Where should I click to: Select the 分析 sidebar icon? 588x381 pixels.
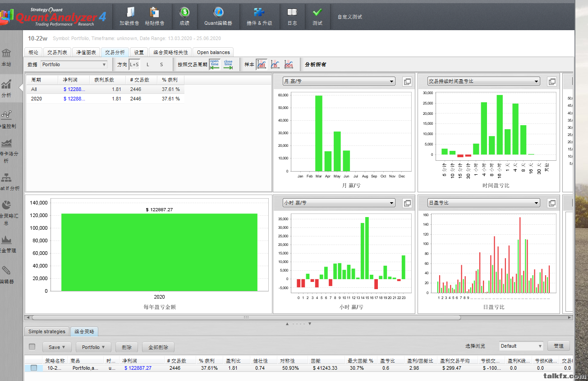tap(6, 88)
